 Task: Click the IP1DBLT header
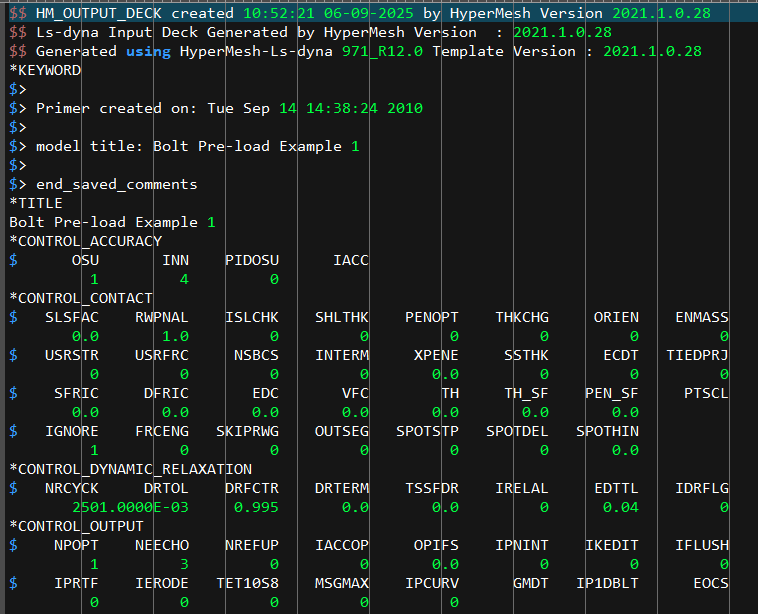coord(608,583)
